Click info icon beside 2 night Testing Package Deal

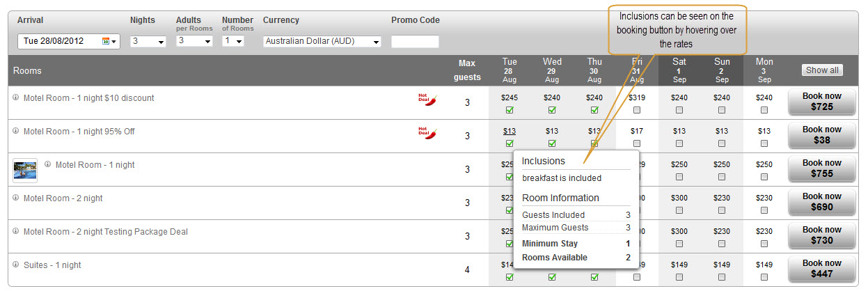tap(16, 231)
